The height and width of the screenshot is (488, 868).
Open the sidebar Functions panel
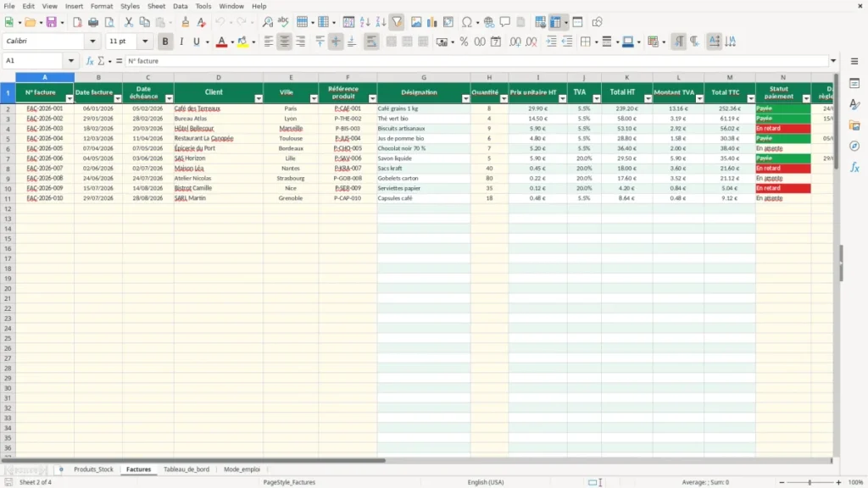coord(854,167)
